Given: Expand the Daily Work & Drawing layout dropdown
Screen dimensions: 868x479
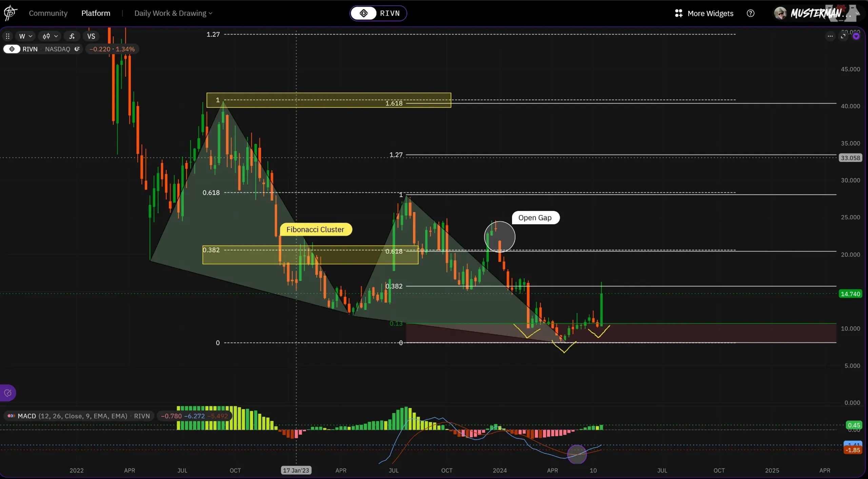Looking at the screenshot, I should (173, 13).
